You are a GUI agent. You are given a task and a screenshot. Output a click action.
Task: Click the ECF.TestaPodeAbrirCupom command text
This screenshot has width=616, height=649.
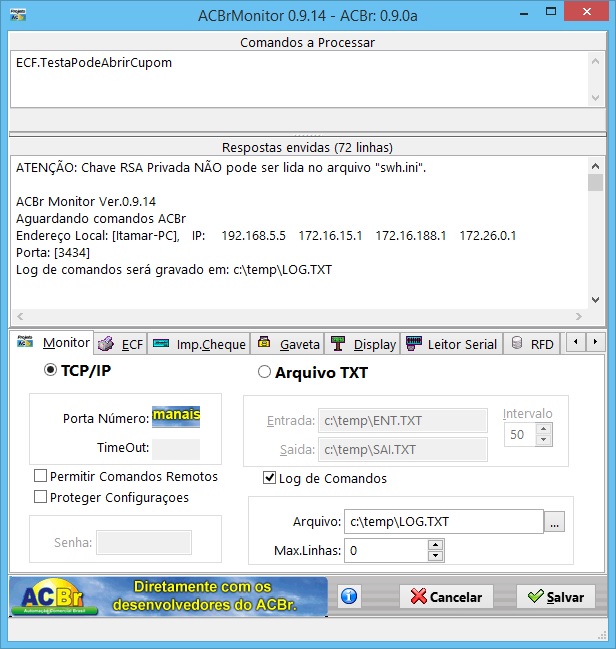coord(94,62)
